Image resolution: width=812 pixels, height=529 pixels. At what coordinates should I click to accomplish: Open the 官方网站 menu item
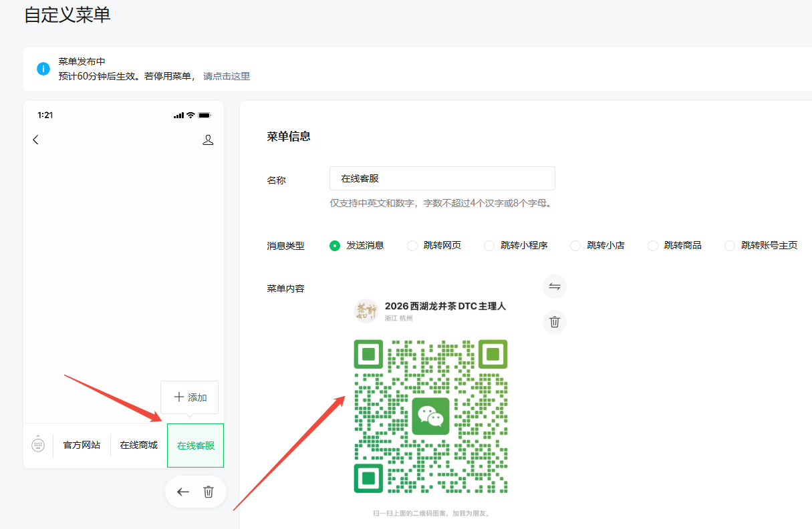pos(82,446)
